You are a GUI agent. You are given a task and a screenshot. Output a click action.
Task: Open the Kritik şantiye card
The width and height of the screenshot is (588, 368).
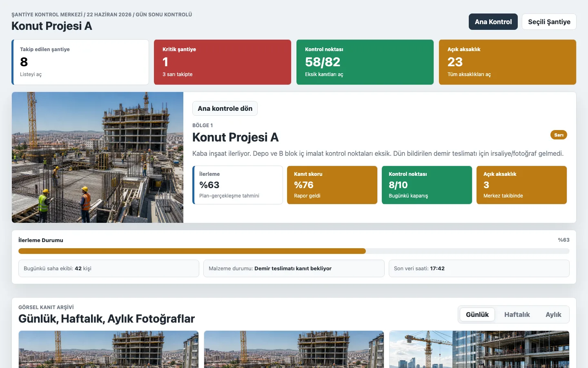click(223, 62)
